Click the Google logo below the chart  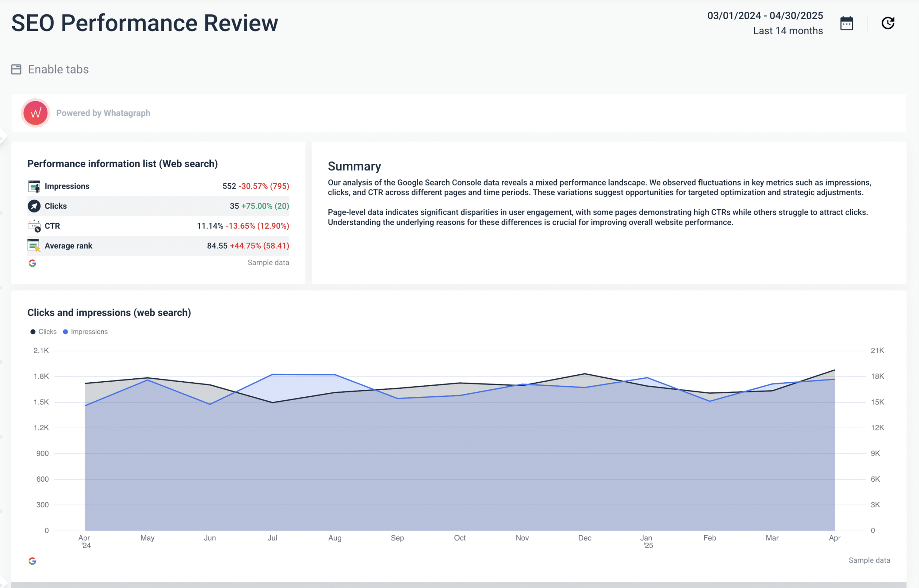(x=32, y=561)
